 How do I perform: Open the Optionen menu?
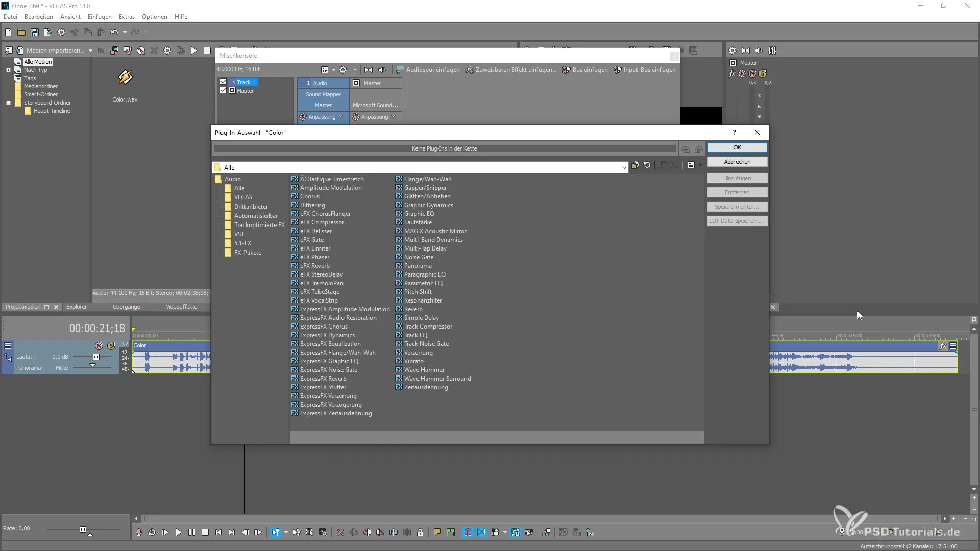tap(155, 17)
